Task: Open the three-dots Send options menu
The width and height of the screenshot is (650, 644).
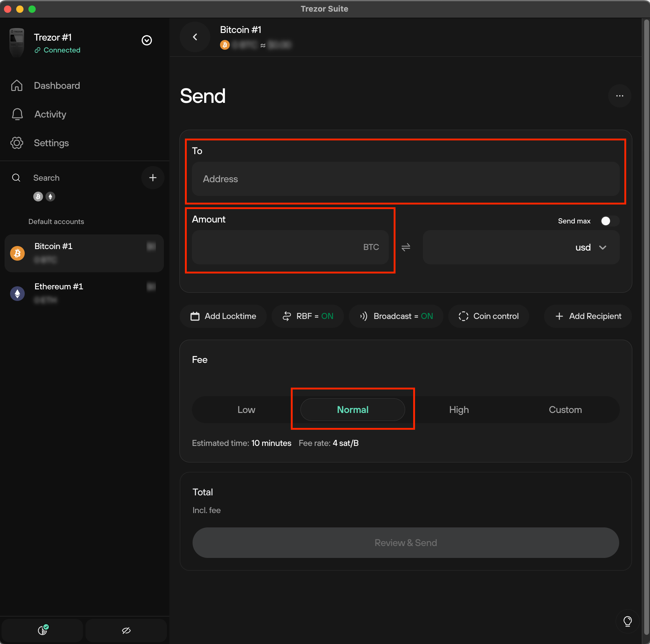Action: (x=619, y=96)
